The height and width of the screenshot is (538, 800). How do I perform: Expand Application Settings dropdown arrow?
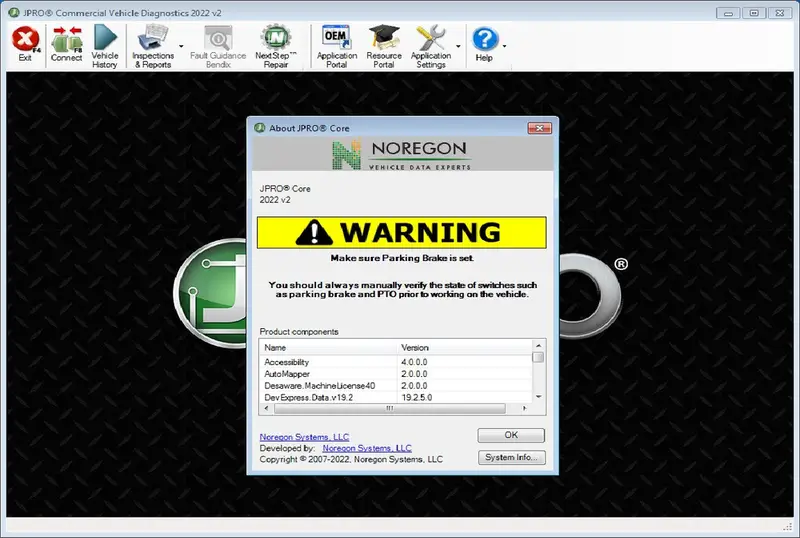pos(458,46)
